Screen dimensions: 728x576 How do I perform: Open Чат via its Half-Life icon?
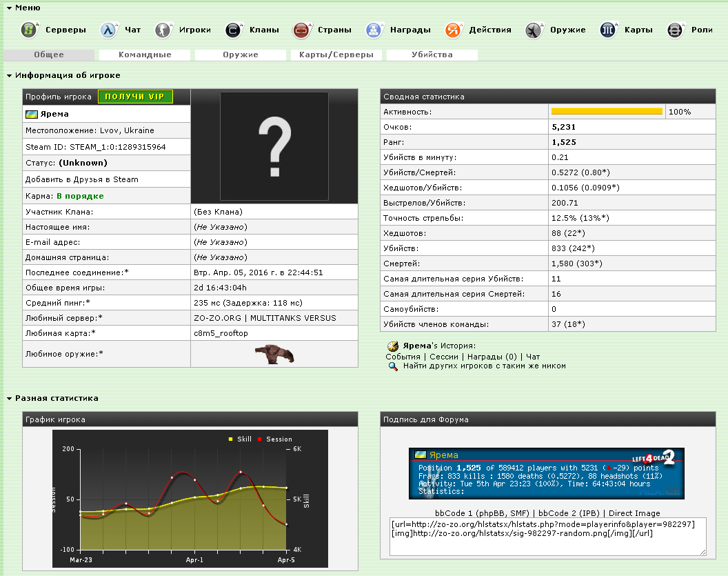pyautogui.click(x=108, y=30)
